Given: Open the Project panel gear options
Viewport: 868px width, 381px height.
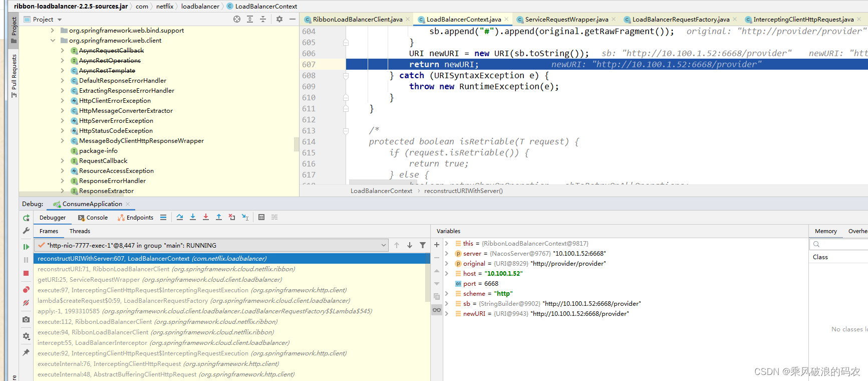Looking at the screenshot, I should (x=279, y=19).
